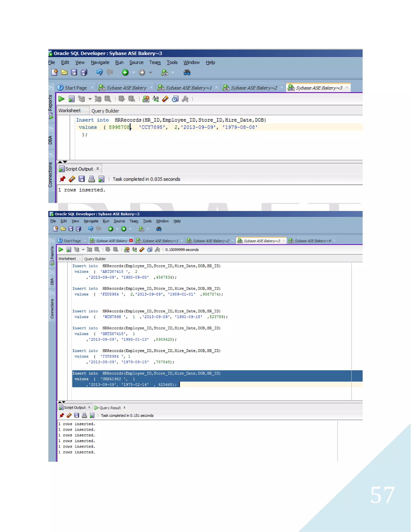The width and height of the screenshot is (411, 532).
Task: Click the Clear eraser icon in top worksheet toolbar
Action: click(165, 99)
